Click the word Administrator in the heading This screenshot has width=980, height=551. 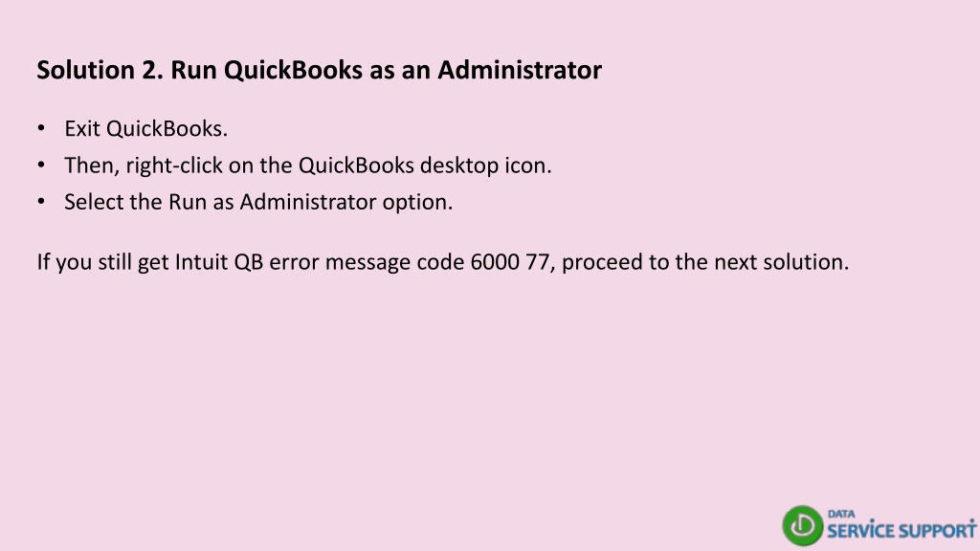[520, 69]
